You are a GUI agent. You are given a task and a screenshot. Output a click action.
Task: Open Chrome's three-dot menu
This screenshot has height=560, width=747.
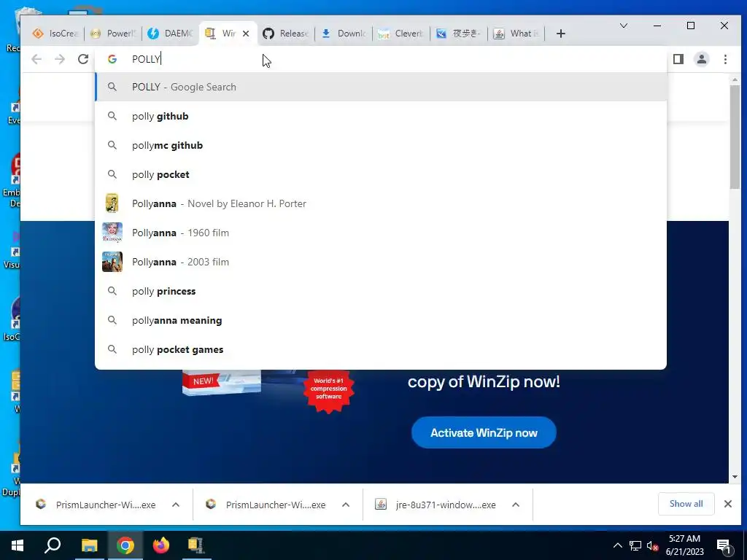tap(725, 59)
